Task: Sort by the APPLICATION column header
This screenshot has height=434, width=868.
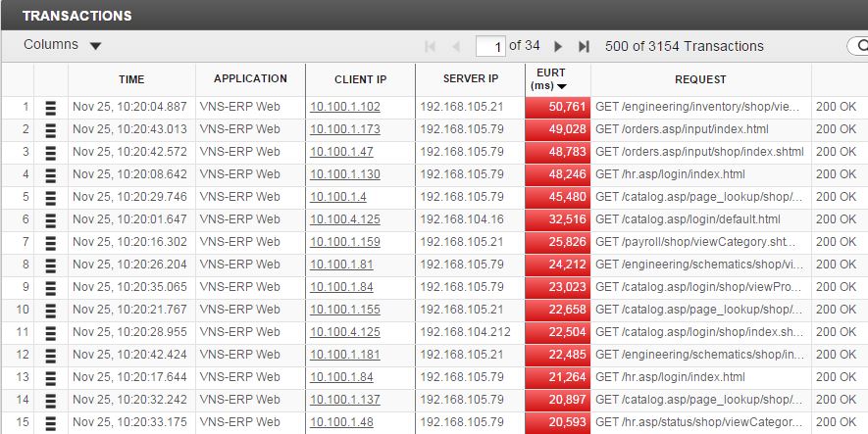Action: coord(250,79)
